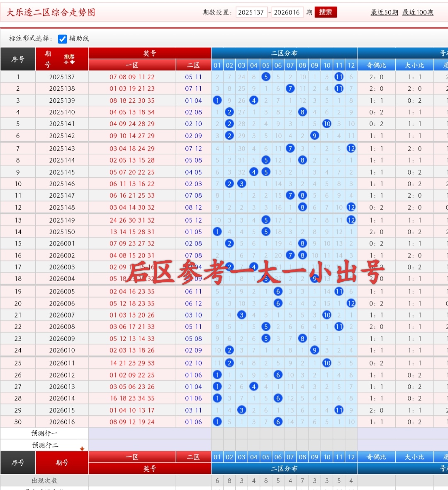This screenshot has height=490, width=448.
Task: Open the 最近50期 link
Action: [384, 12]
